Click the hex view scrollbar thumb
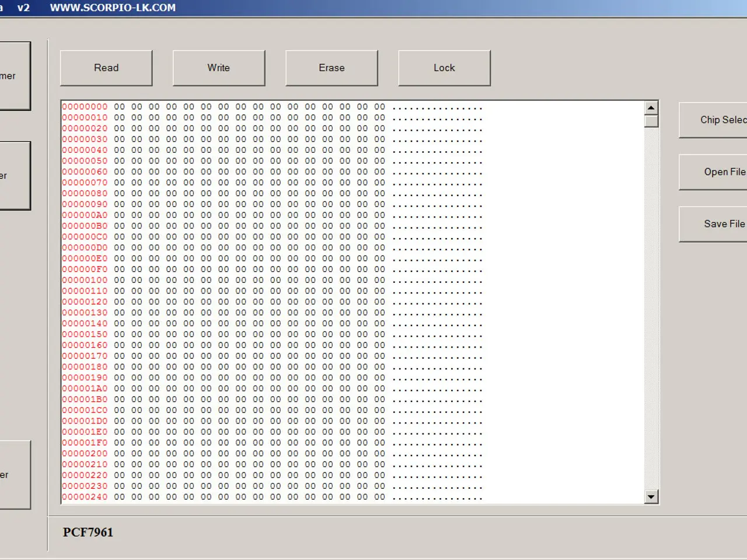The height and width of the screenshot is (560, 747). coord(651,121)
